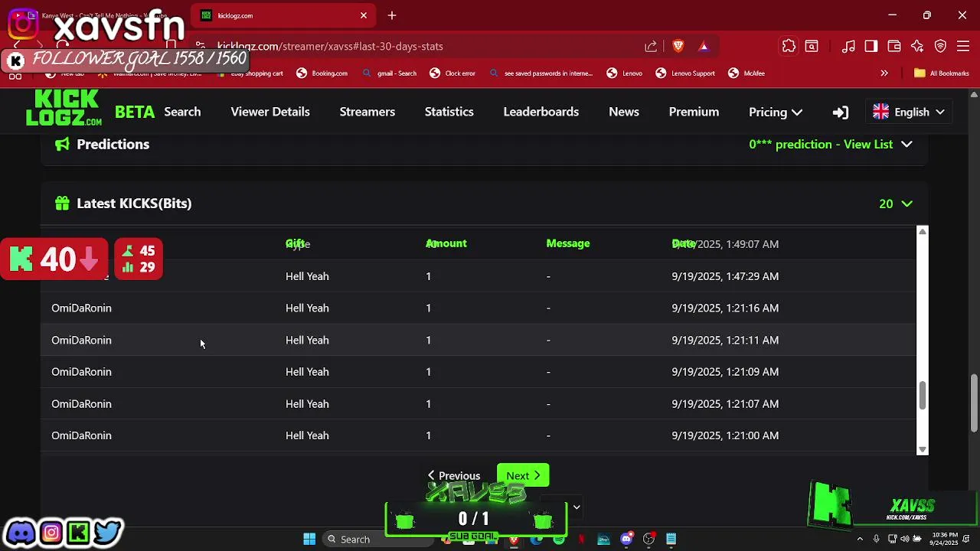The height and width of the screenshot is (551, 980).
Task: Open Discord from the taskbar
Action: coord(626,540)
